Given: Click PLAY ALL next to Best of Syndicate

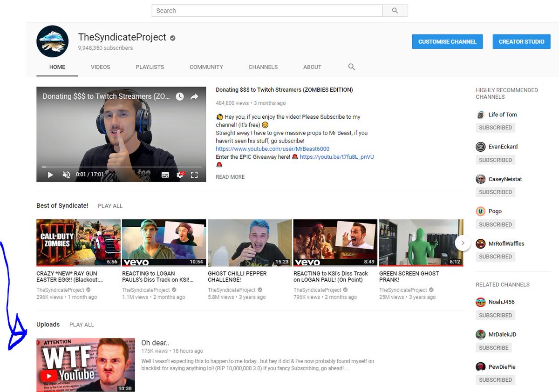Looking at the screenshot, I should [x=110, y=206].
